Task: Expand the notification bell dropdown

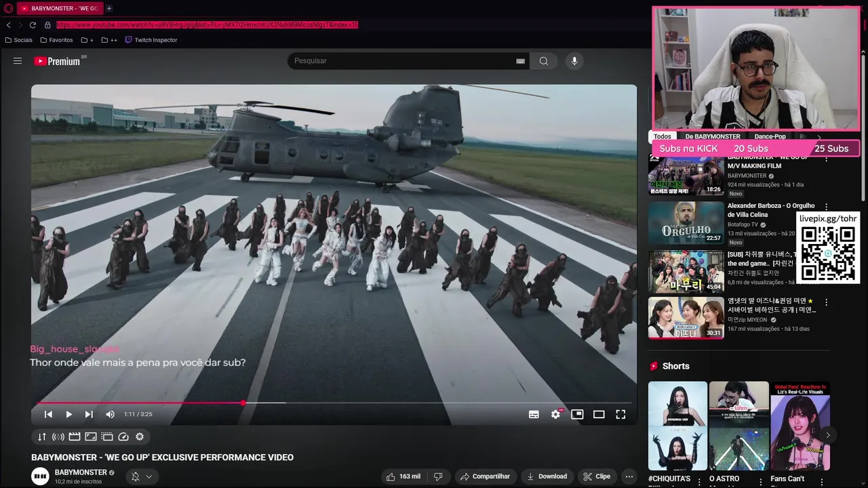Action: click(142, 476)
